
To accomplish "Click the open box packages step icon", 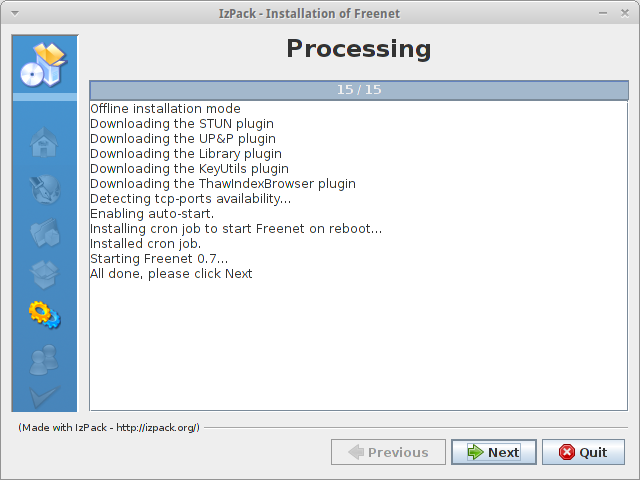I will coord(44,274).
